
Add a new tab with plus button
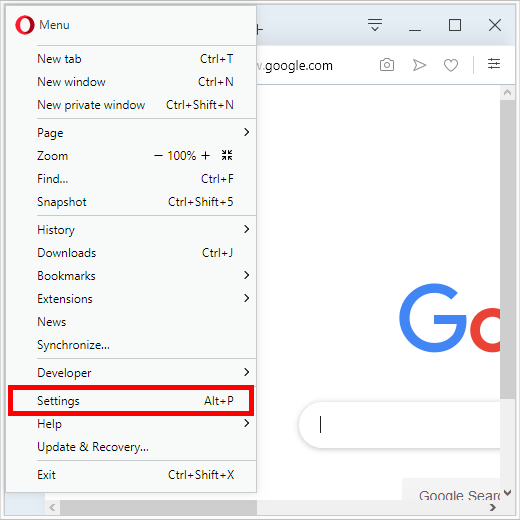[260, 30]
